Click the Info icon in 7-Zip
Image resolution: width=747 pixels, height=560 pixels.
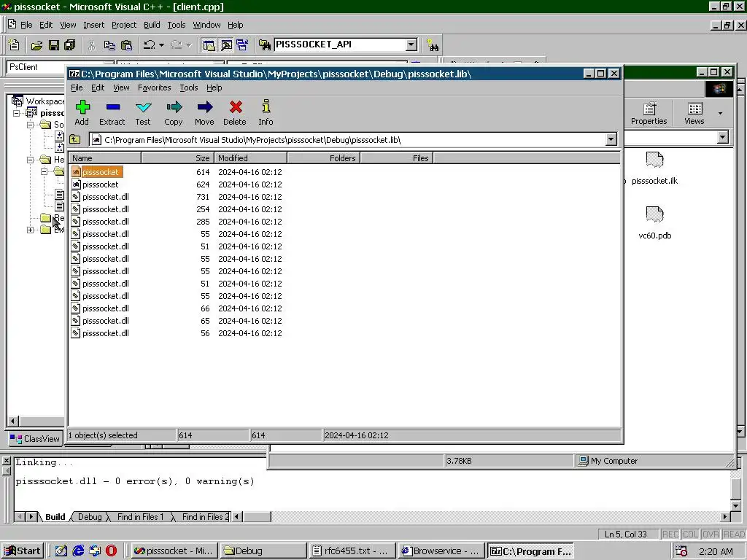tap(266, 113)
